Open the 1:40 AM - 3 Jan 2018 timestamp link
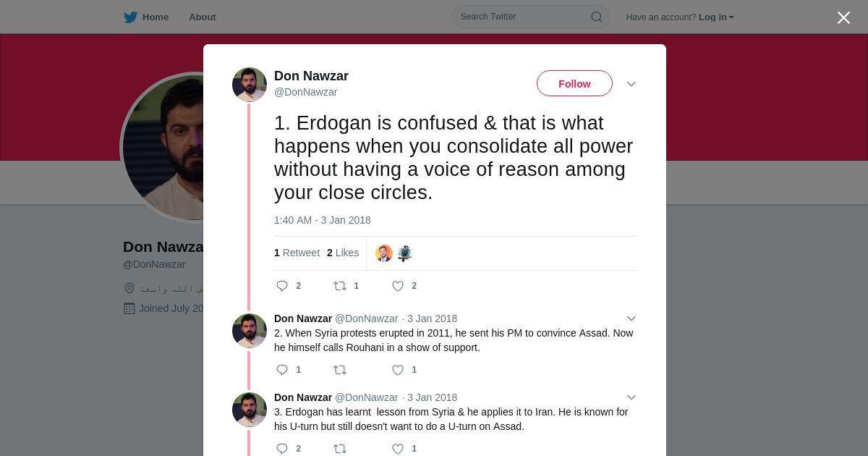 click(x=323, y=220)
